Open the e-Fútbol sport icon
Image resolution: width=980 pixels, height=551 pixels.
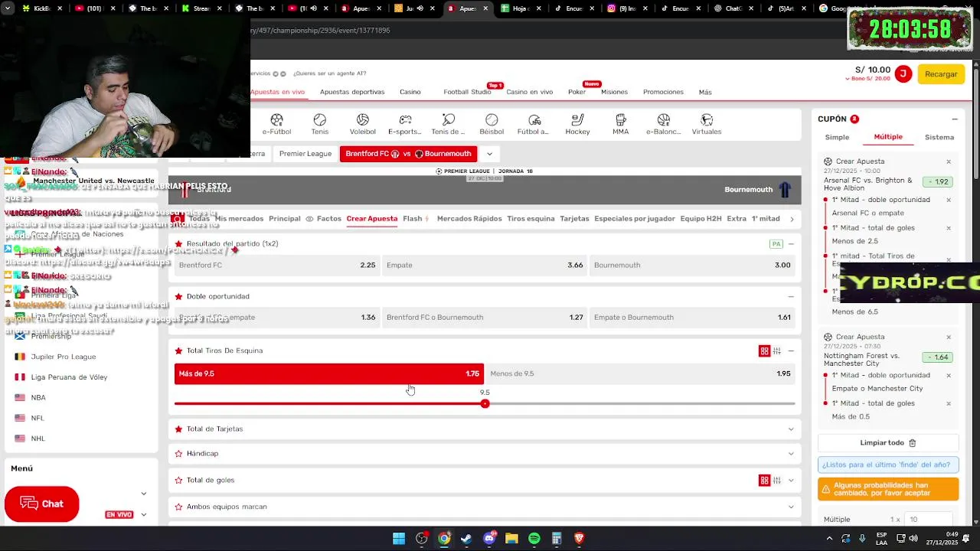(x=276, y=120)
